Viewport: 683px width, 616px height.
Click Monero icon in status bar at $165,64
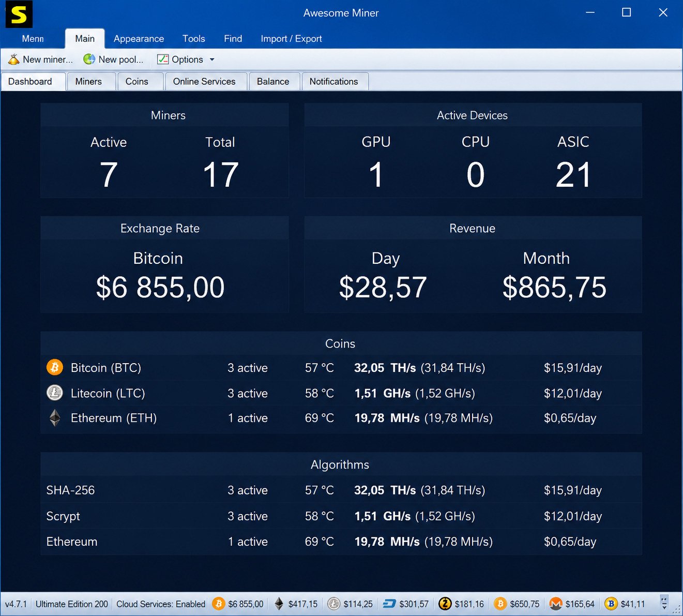click(556, 604)
